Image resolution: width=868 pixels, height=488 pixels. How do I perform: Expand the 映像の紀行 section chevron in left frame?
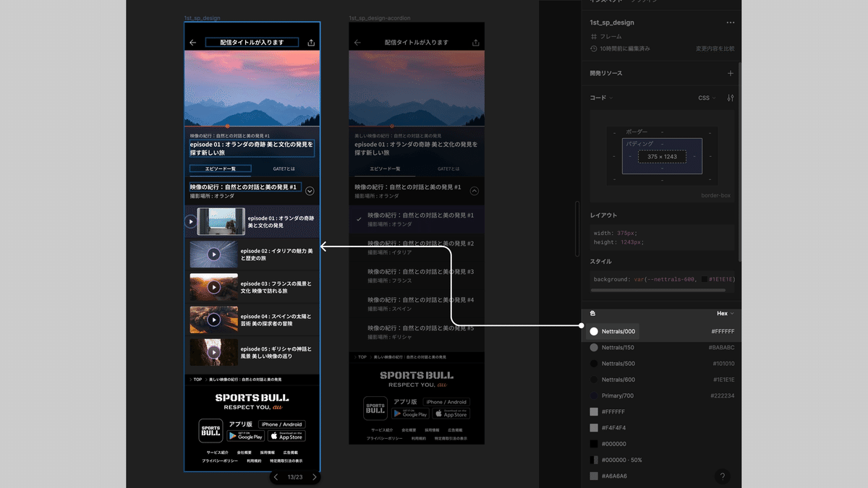tap(310, 191)
